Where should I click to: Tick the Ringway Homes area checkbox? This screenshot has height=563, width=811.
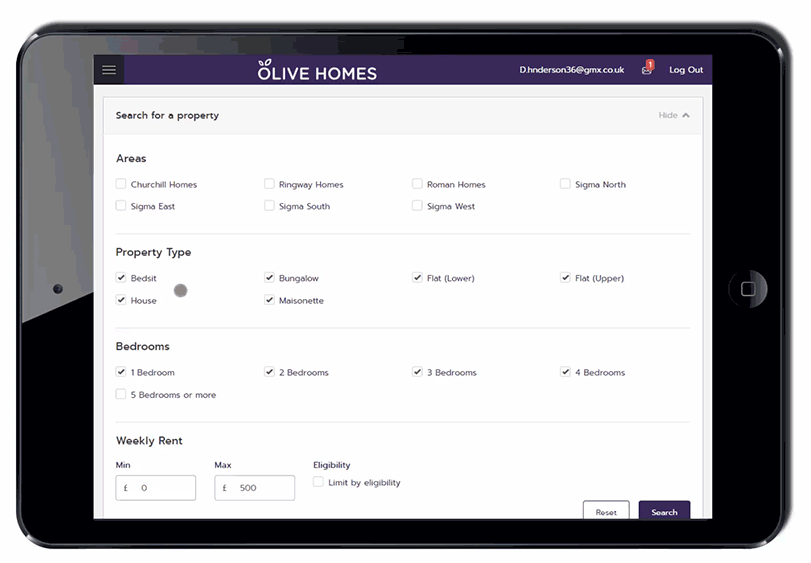tap(269, 184)
